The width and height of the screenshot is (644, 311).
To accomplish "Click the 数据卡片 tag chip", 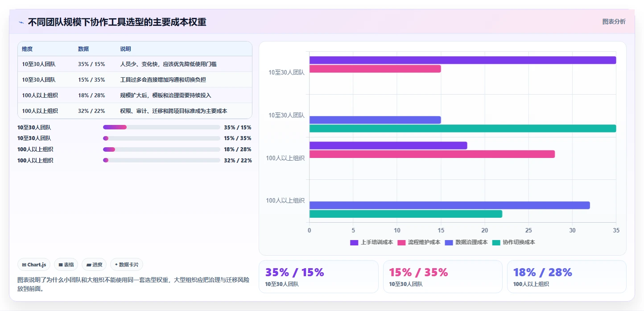I will pos(127,265).
